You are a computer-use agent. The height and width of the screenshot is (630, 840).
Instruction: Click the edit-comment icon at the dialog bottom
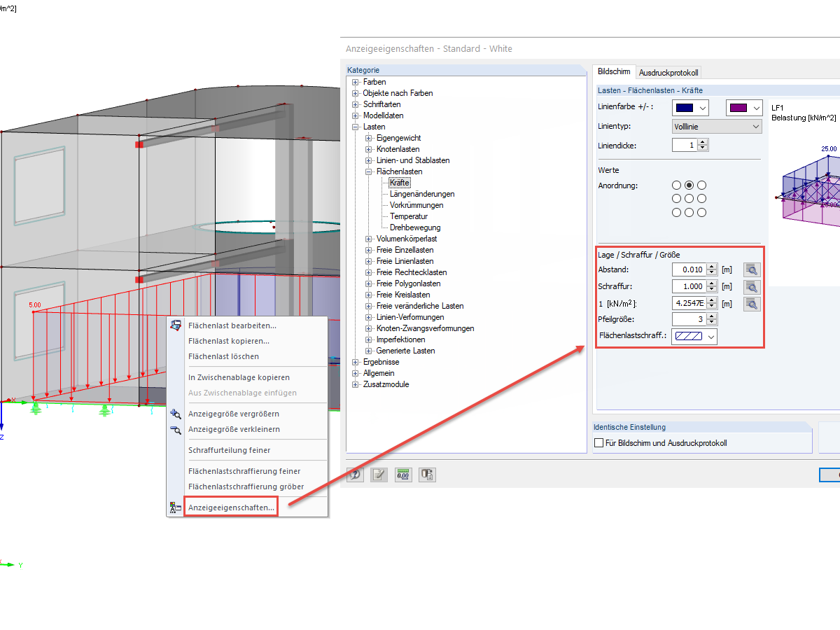[x=379, y=475]
